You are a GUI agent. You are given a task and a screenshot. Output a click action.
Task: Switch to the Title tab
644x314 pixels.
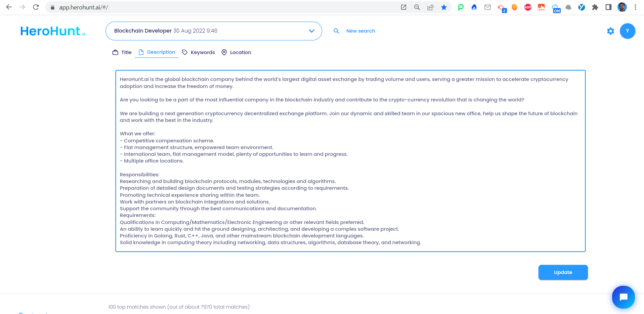pyautogui.click(x=122, y=52)
